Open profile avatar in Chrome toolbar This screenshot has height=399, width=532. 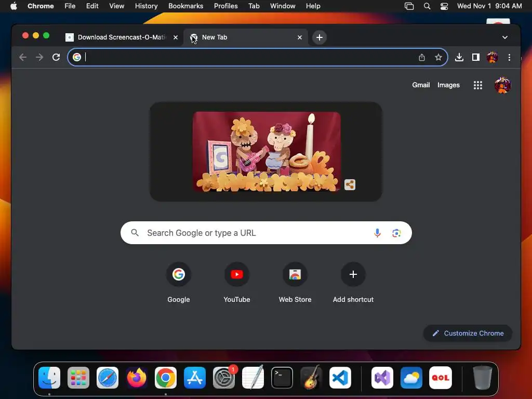(493, 57)
